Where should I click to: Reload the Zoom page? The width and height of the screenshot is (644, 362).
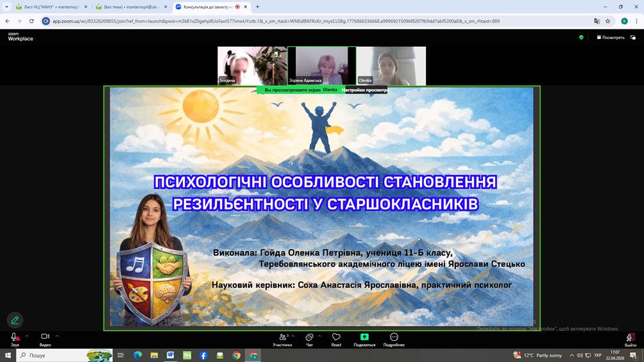(31, 21)
